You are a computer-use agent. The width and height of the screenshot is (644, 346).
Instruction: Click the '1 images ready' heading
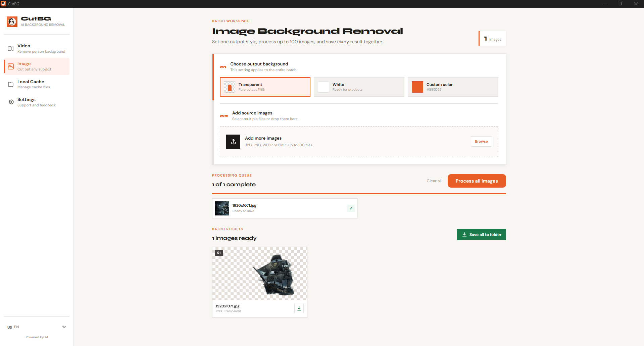click(234, 238)
